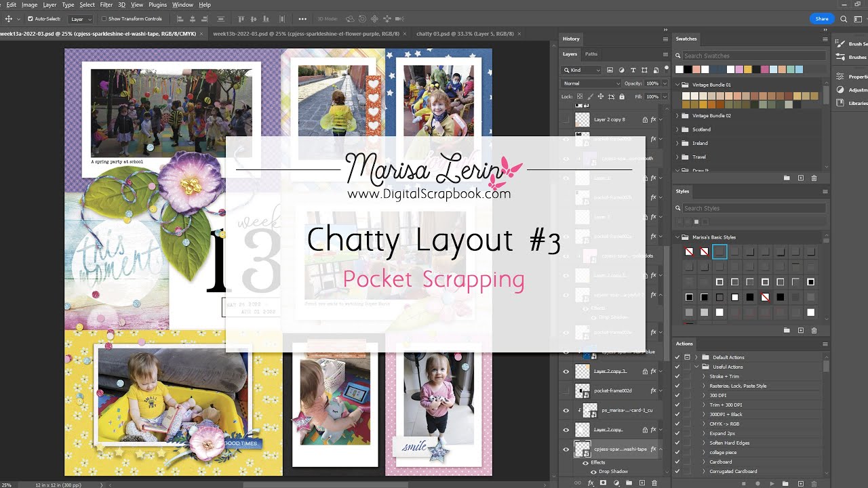Click the record action button
The height and width of the screenshot is (488, 868).
[x=758, y=483]
